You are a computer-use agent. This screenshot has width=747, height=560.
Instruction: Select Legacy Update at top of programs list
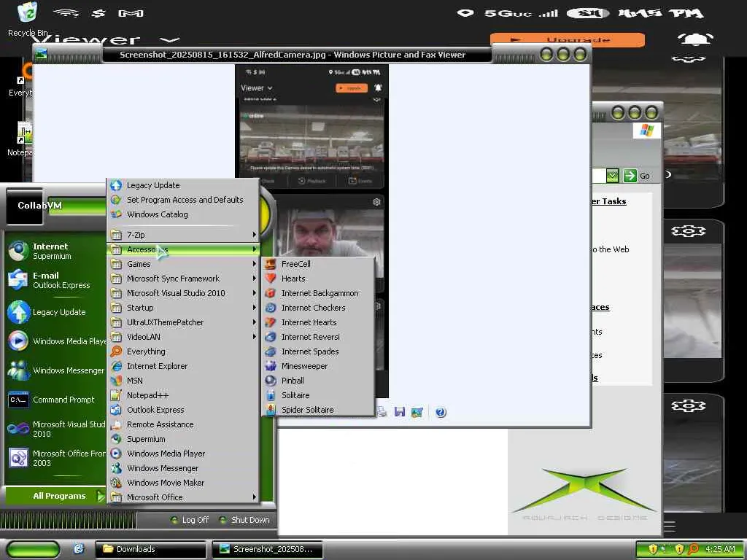pos(184,185)
